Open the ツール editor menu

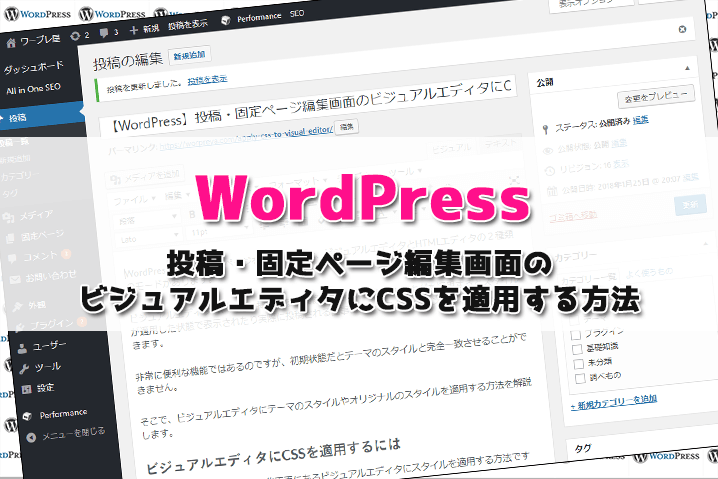coord(405,173)
